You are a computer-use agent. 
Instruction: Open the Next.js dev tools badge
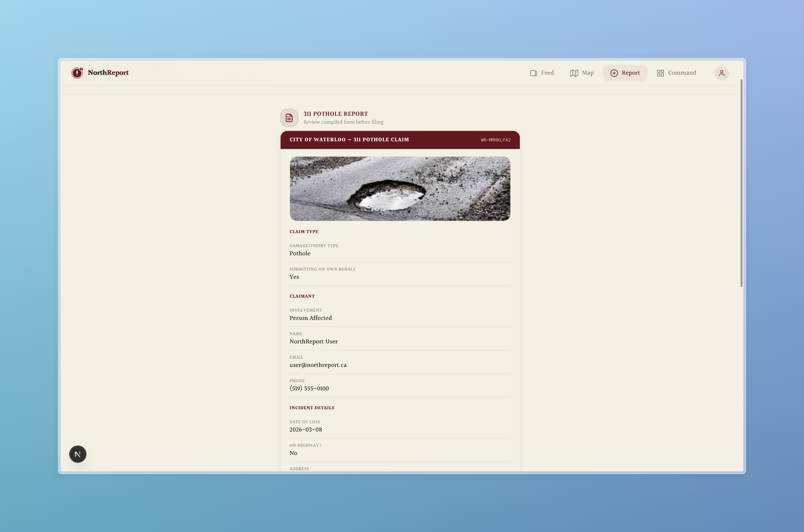click(78, 454)
